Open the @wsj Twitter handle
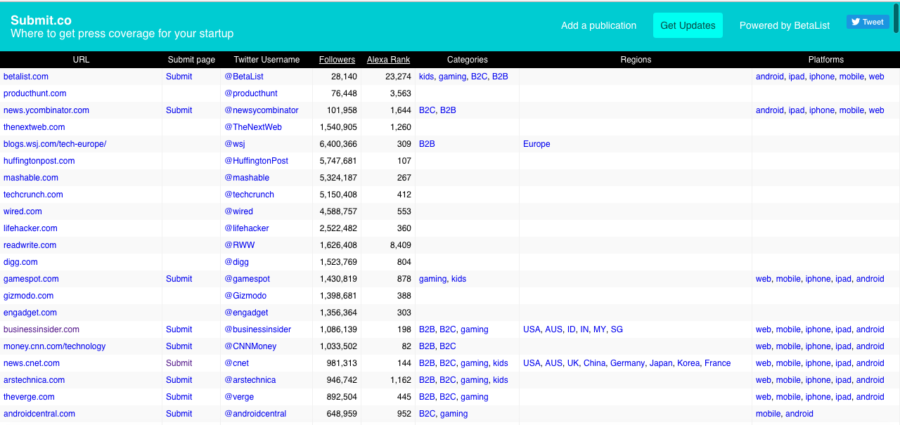Screen dimensions: 900x425 tap(235, 144)
